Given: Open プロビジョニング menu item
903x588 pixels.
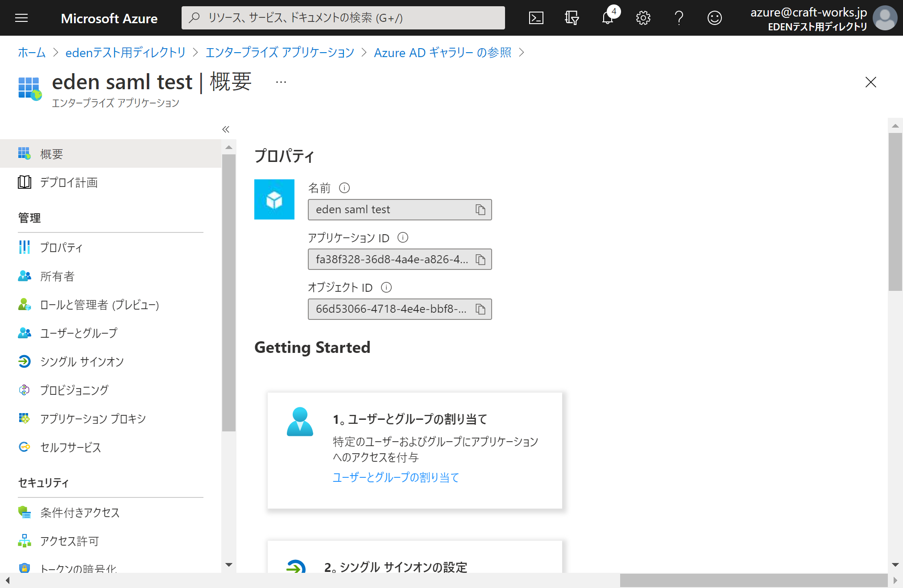Looking at the screenshot, I should [111, 390].
